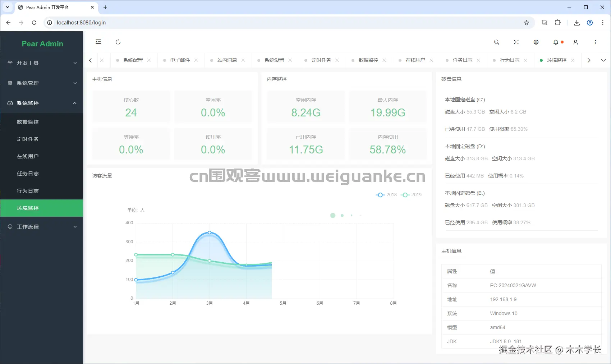Open browser downloads via the download icon

576,22
